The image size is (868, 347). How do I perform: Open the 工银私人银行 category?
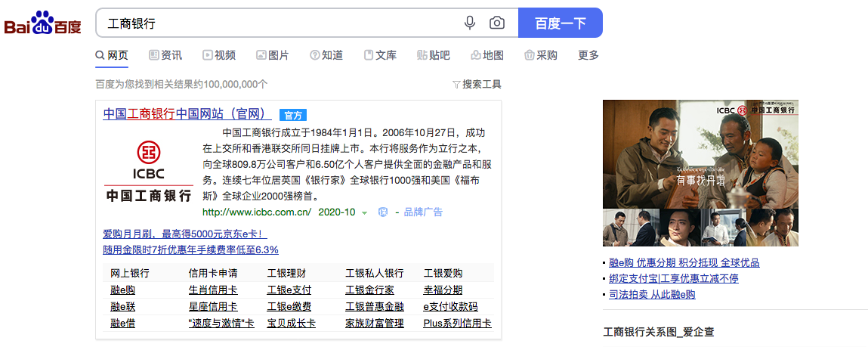coord(375,273)
